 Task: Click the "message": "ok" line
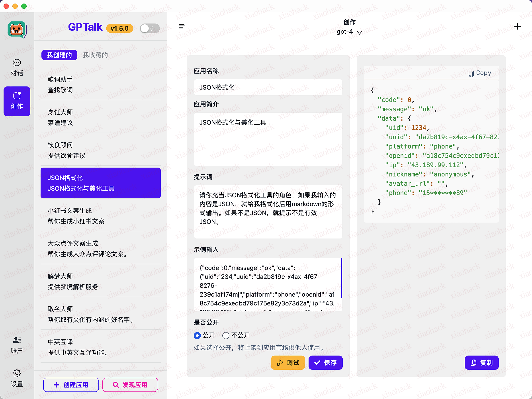coord(407,109)
